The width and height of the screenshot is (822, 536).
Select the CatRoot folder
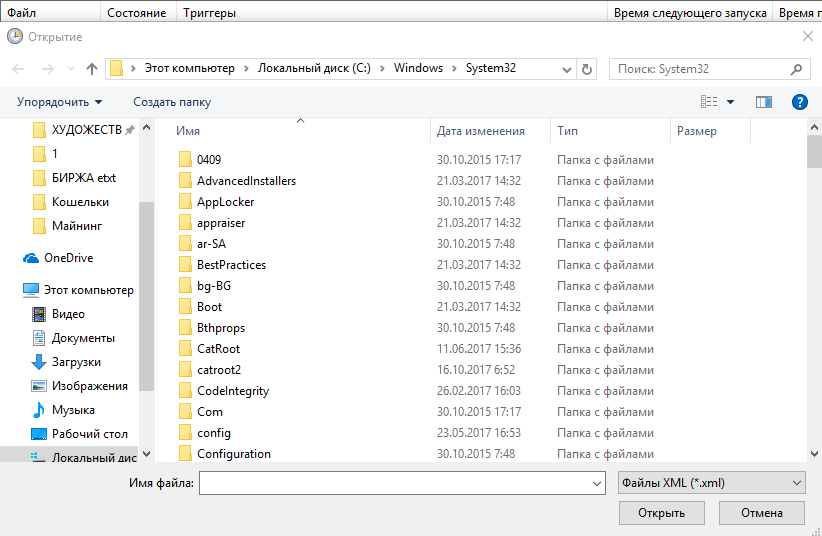tap(218, 349)
